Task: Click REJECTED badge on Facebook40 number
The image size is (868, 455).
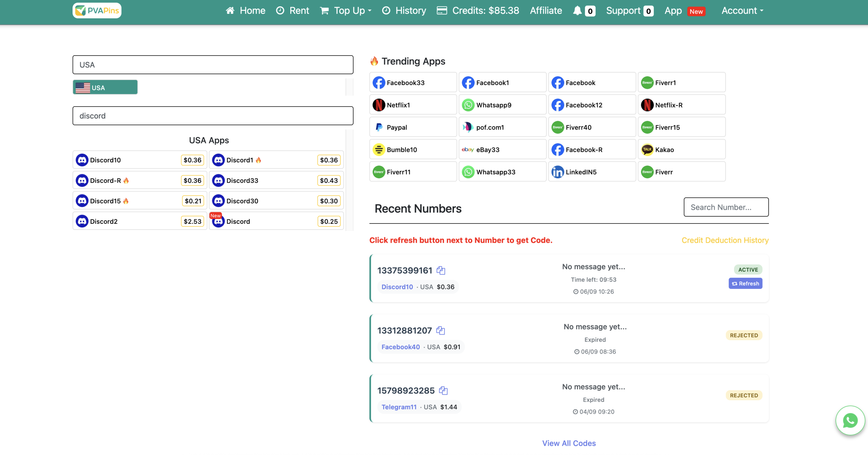Action: (x=744, y=335)
